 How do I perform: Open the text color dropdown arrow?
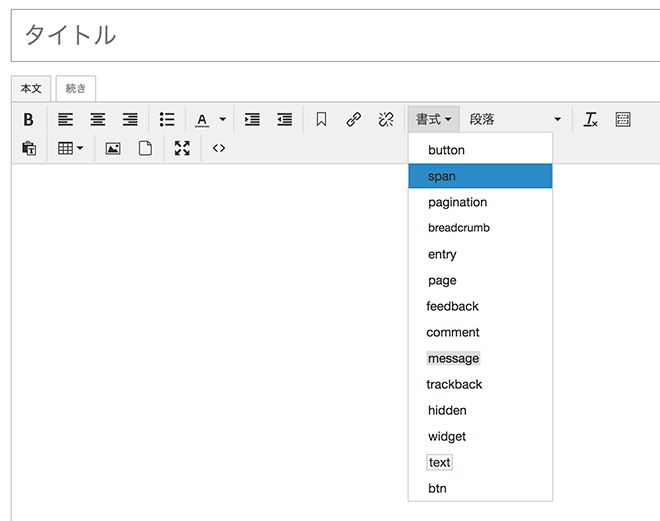tap(222, 119)
